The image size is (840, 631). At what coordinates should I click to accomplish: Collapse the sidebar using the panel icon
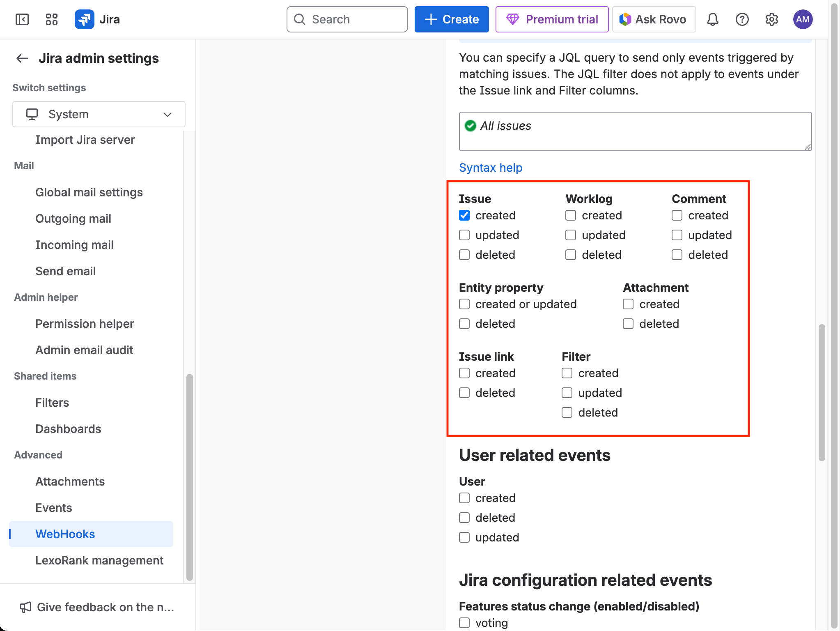coord(22,19)
